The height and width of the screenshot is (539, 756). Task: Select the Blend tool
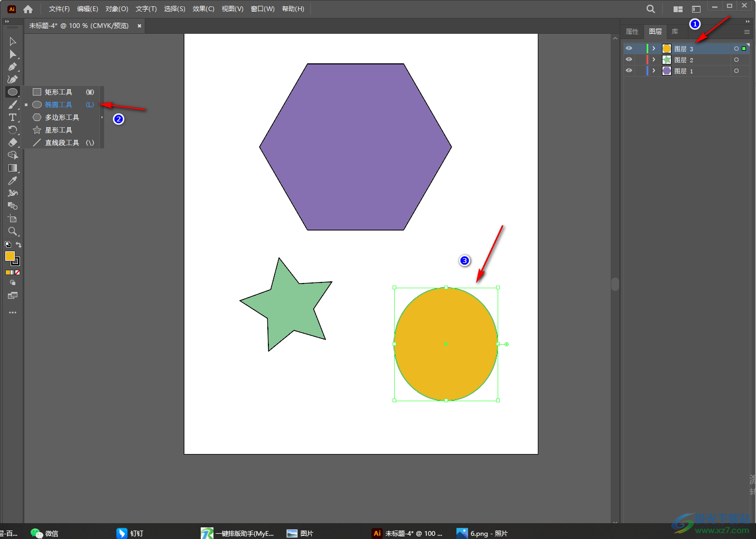[13, 206]
